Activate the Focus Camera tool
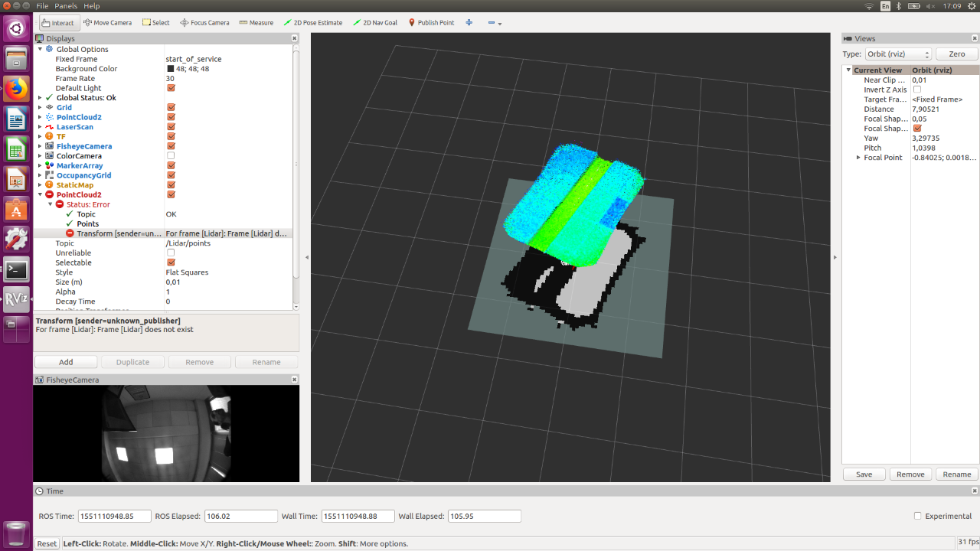 (x=204, y=23)
